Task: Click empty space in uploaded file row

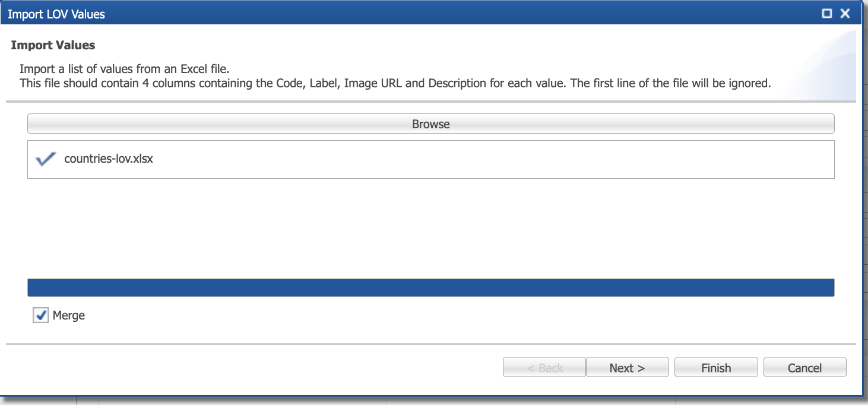Action: click(x=493, y=159)
